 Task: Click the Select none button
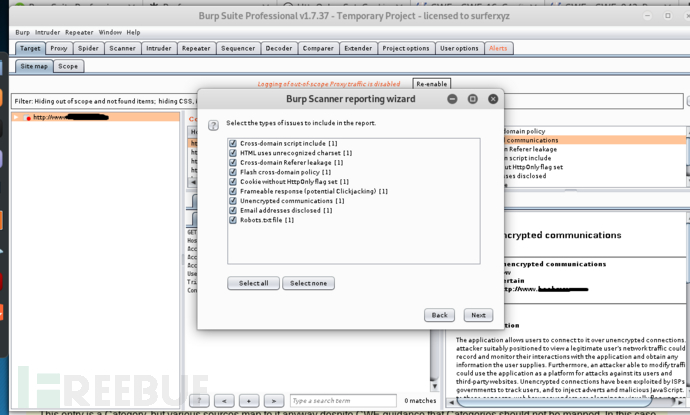pyautogui.click(x=308, y=283)
